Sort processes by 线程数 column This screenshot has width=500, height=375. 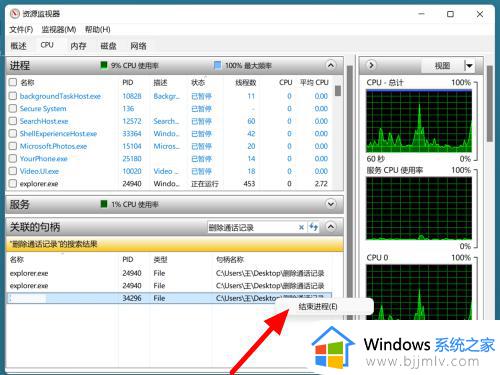[245, 82]
